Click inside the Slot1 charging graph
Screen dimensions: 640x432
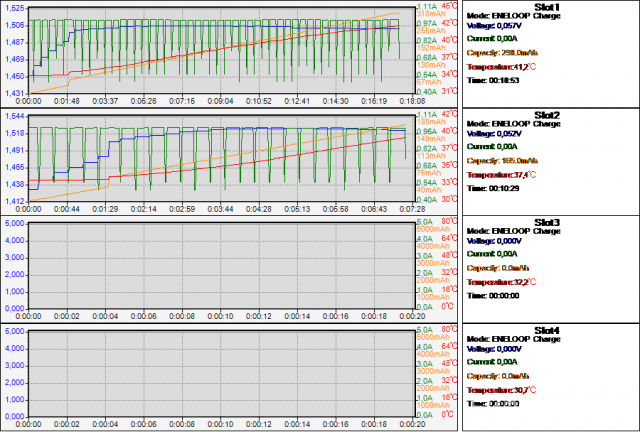pos(222,51)
